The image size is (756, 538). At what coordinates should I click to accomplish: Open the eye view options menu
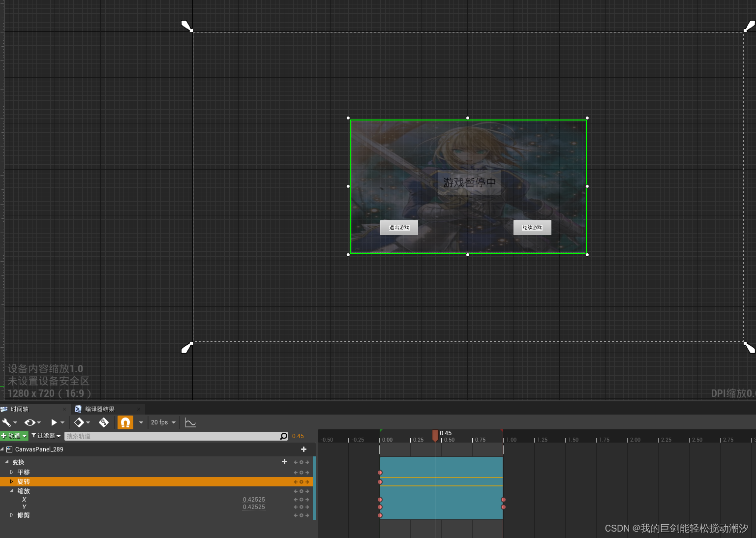(x=32, y=422)
